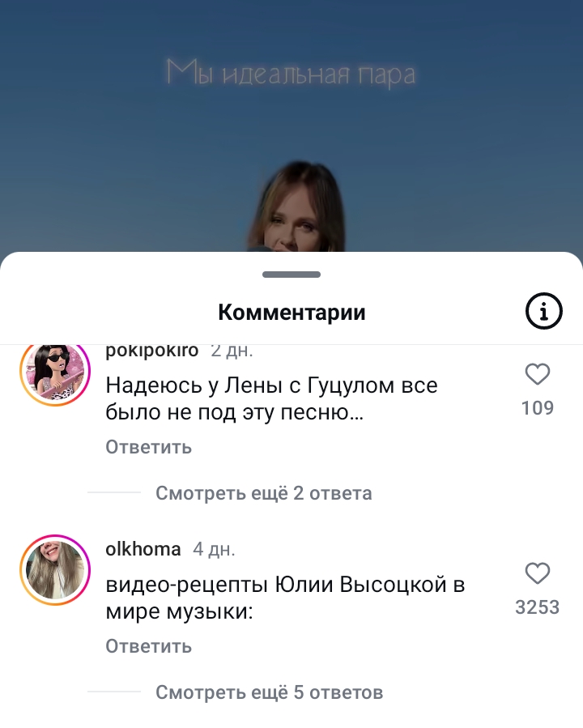Tap the 'Мы идеальная пара' video caption
This screenshot has width=583, height=728.
(291, 74)
